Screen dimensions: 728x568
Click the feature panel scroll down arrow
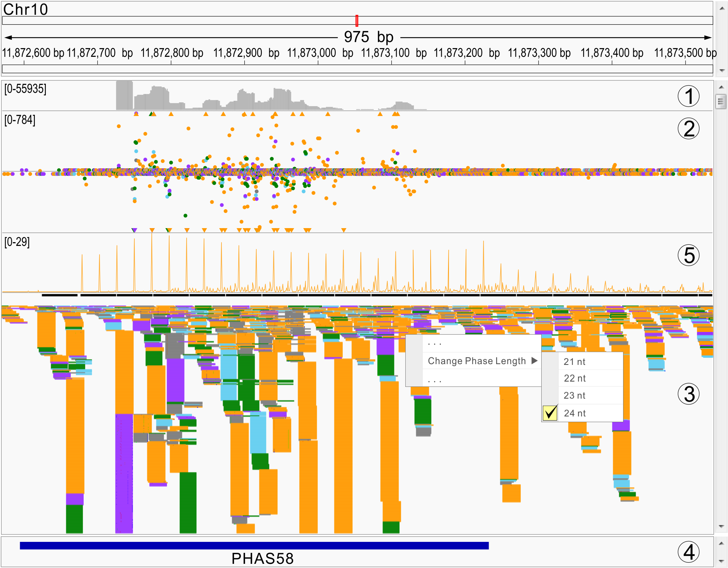click(x=721, y=561)
